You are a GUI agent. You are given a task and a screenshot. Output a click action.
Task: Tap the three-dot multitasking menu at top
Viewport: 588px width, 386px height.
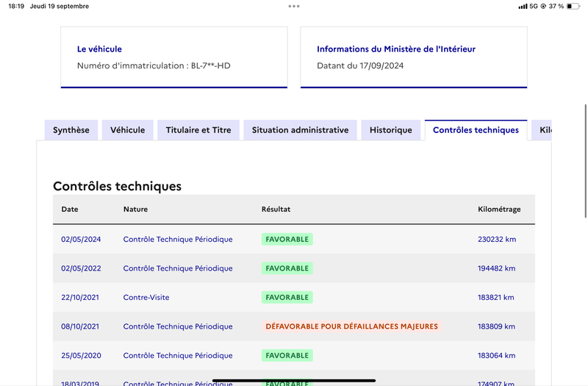click(x=294, y=6)
